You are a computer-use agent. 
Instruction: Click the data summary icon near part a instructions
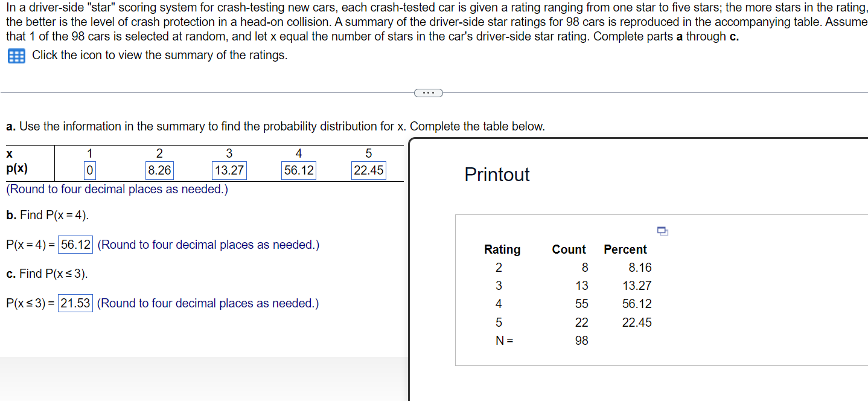click(x=15, y=56)
